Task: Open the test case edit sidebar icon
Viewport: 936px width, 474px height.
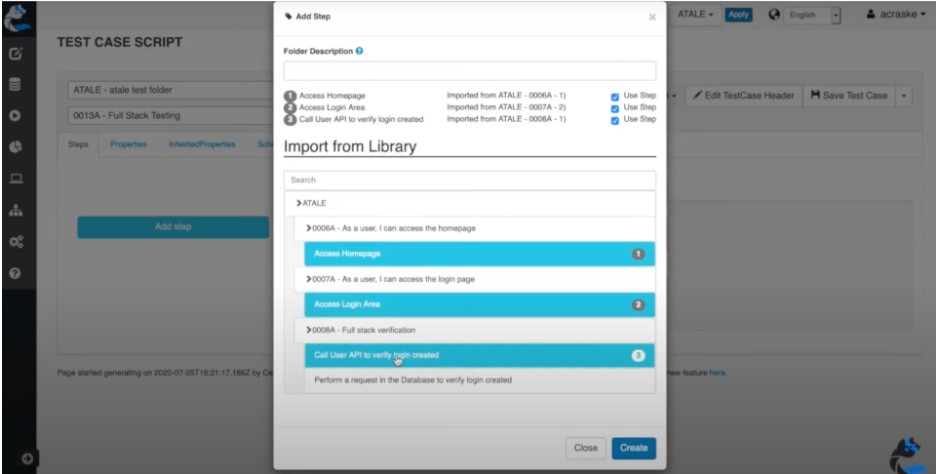Action: click(x=16, y=54)
